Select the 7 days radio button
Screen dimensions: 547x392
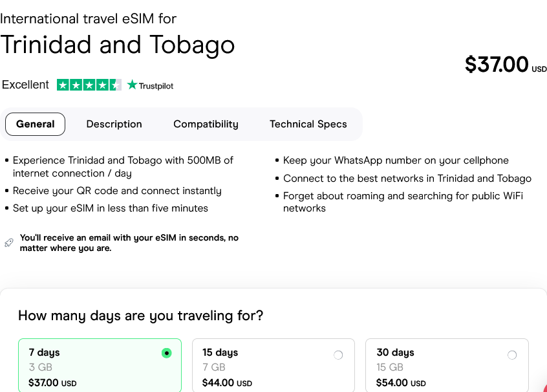click(x=167, y=353)
